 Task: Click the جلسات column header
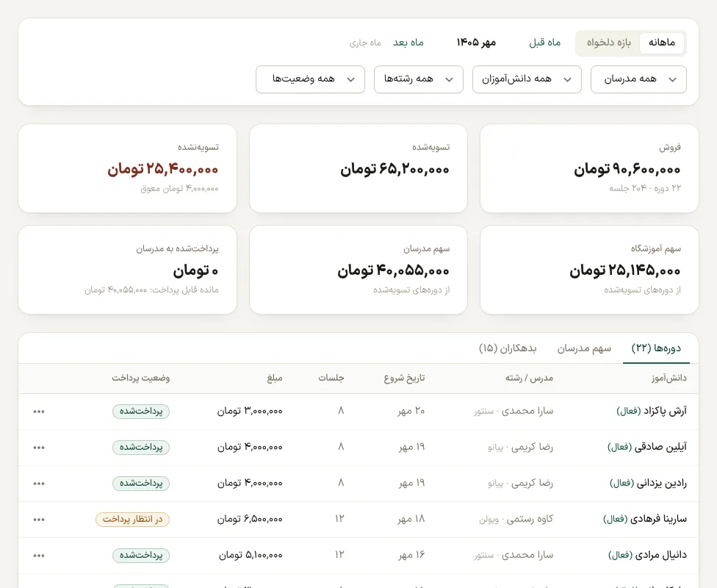(331, 378)
